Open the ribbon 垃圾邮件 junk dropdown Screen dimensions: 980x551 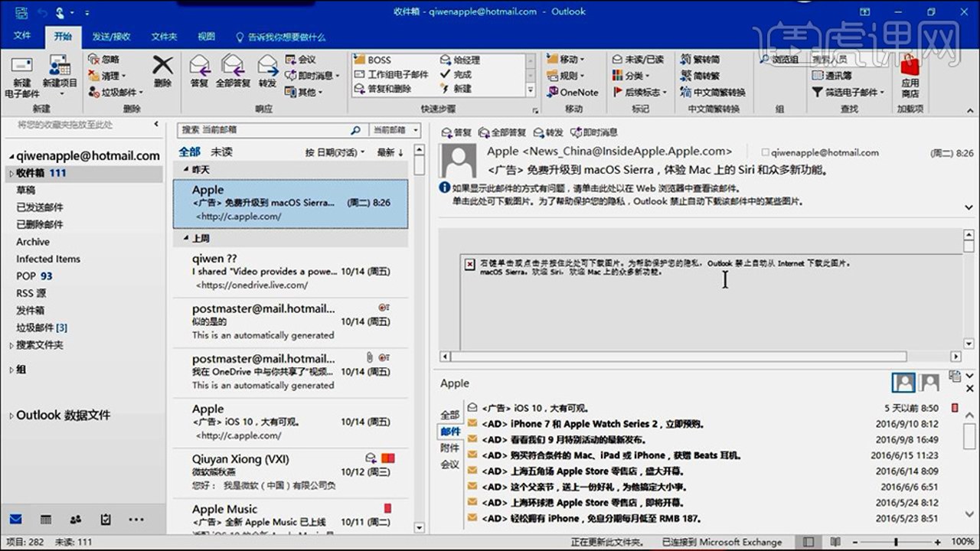(x=115, y=92)
